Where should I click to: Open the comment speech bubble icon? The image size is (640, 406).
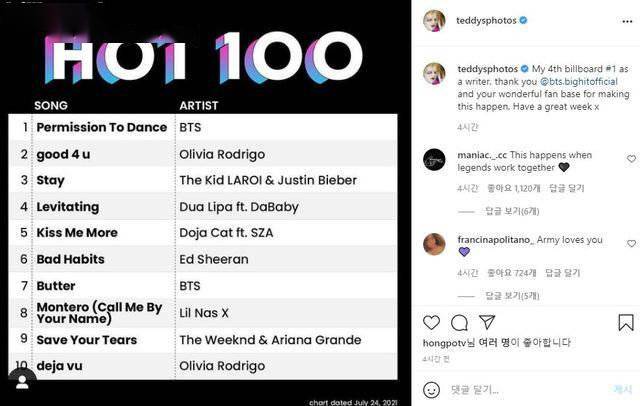pyautogui.click(x=459, y=323)
